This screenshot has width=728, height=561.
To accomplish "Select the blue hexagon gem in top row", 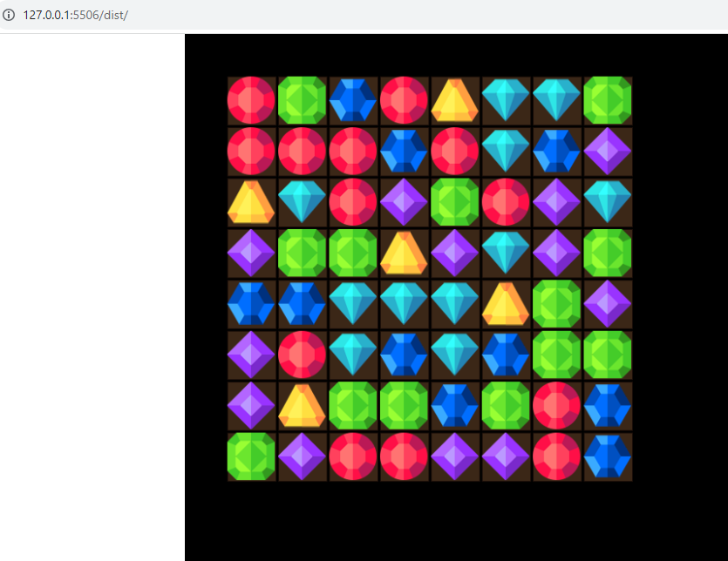I will [353, 100].
